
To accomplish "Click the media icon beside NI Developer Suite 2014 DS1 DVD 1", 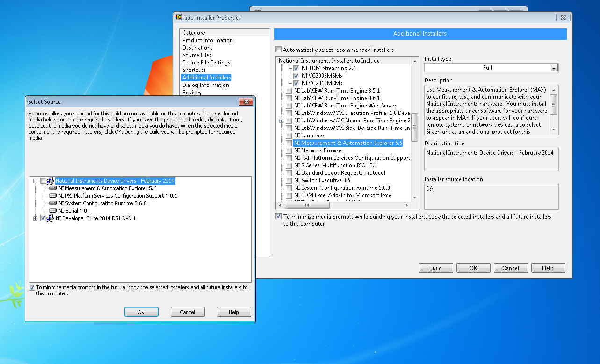I will (x=51, y=218).
